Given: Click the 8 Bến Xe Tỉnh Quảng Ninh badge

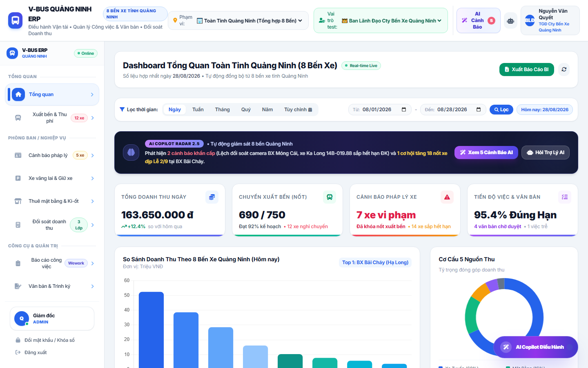Looking at the screenshot, I should (x=135, y=14).
